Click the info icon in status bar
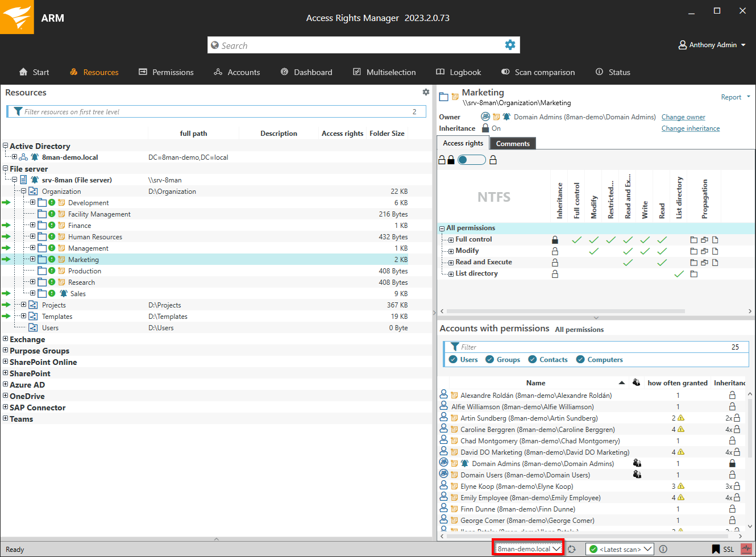Screen dimensions: 756x557 [x=663, y=549]
